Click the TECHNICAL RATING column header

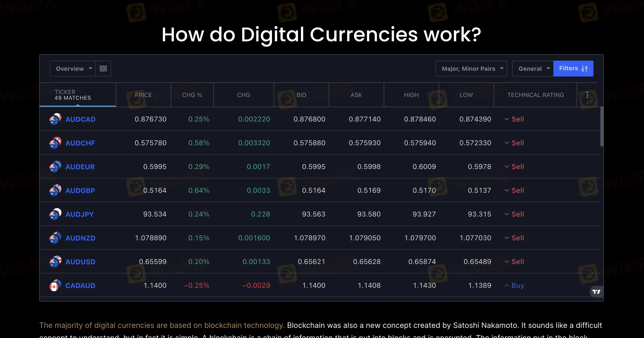click(536, 95)
